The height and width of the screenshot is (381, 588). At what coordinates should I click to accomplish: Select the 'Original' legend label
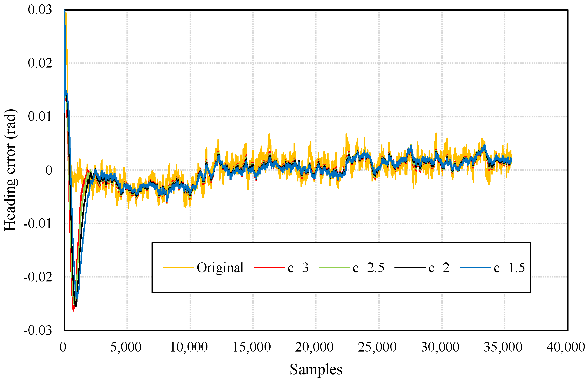coord(220,268)
